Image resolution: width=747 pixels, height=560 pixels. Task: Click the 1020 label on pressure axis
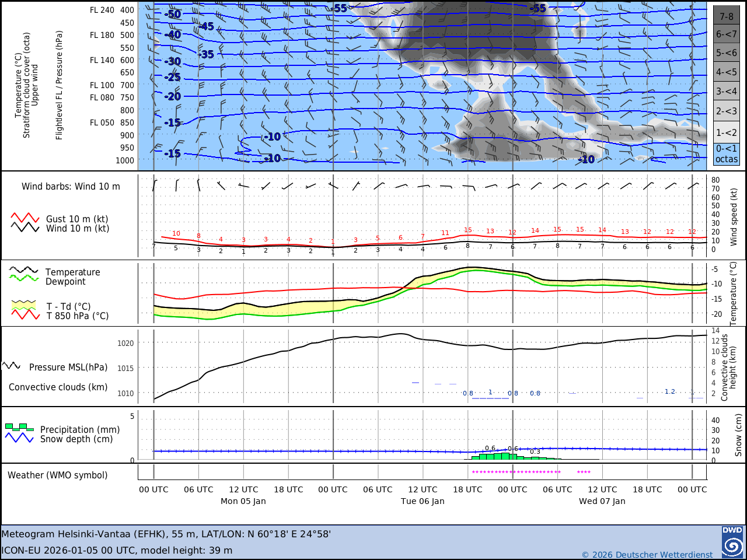[125, 344]
